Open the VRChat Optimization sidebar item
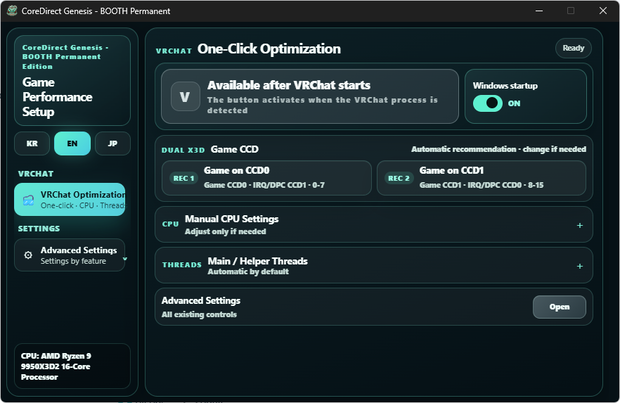620x403 pixels. coord(70,200)
